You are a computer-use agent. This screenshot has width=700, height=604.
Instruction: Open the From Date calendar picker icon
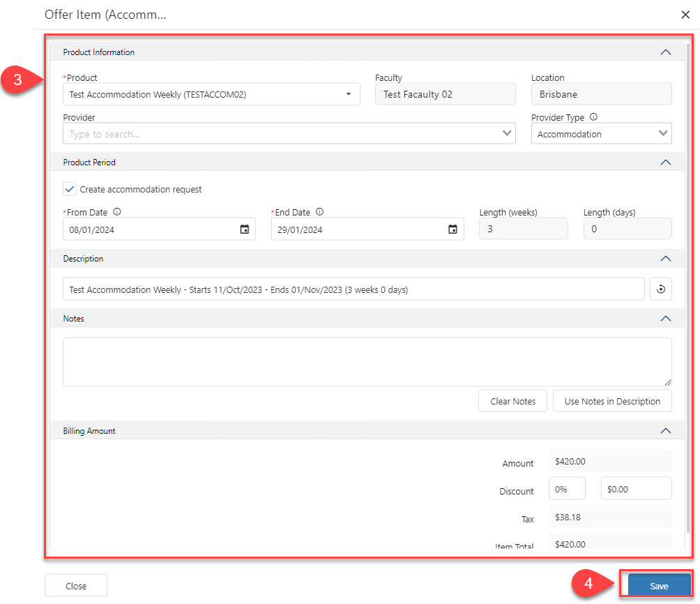click(x=244, y=229)
